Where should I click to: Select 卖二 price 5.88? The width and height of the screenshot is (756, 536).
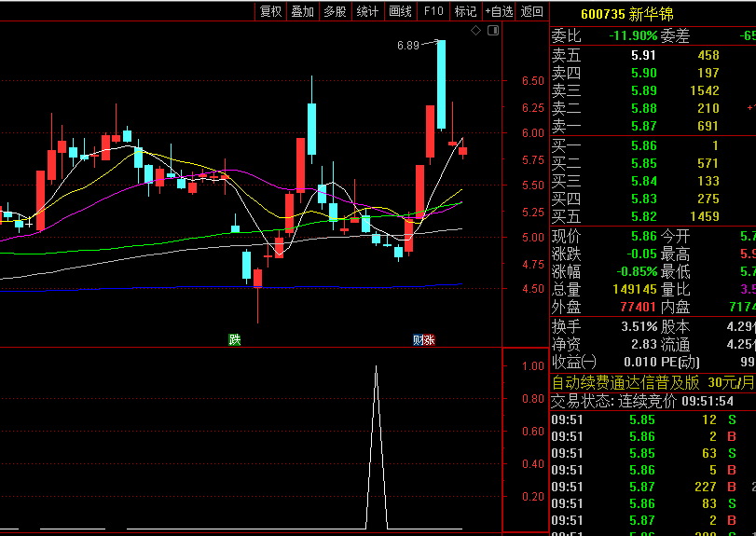[643, 108]
